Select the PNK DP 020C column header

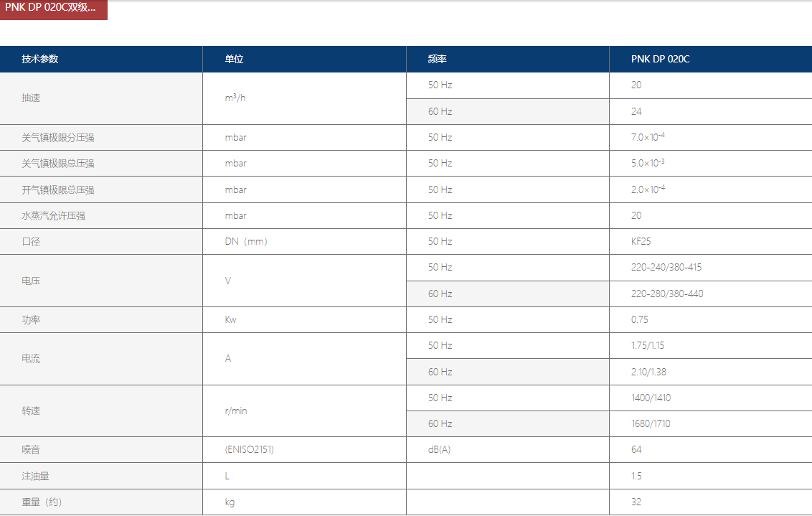[x=661, y=60]
